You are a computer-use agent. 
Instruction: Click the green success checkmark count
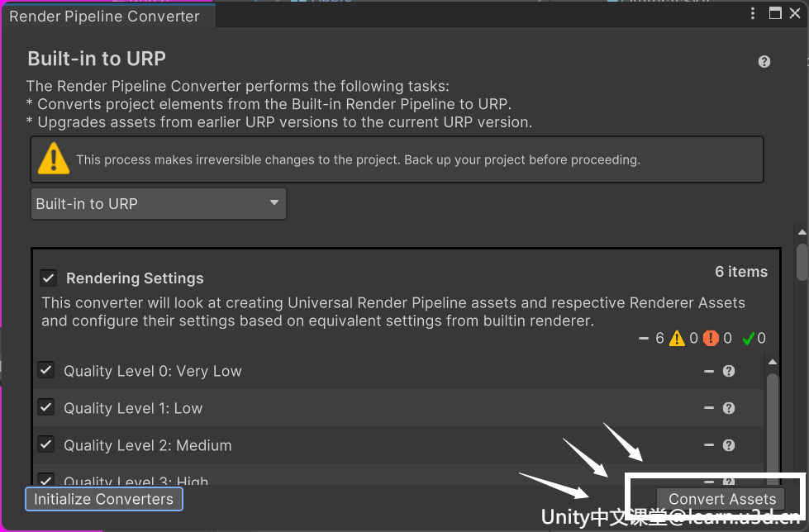748,339
